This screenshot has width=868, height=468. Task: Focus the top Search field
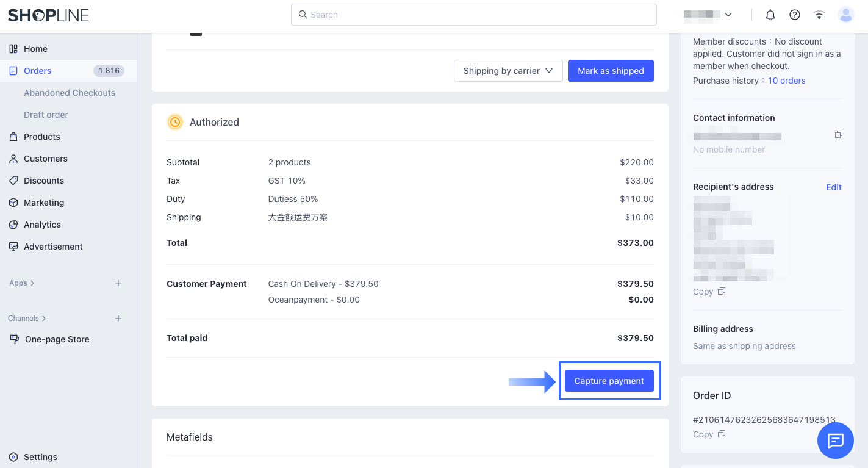click(473, 15)
